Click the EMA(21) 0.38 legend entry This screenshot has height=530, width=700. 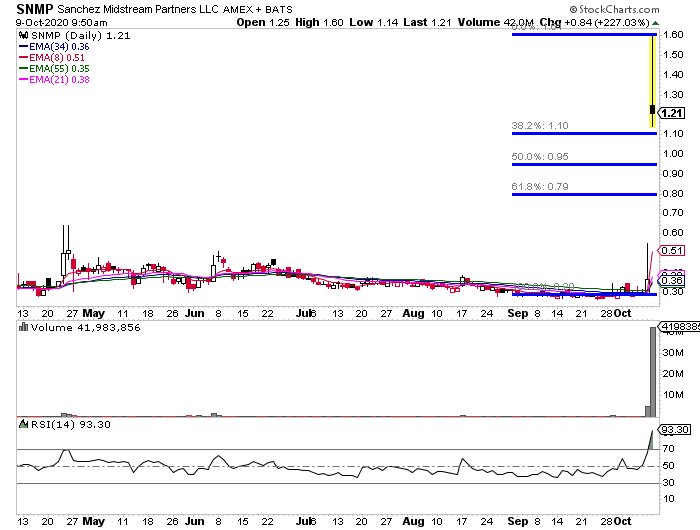[54, 79]
